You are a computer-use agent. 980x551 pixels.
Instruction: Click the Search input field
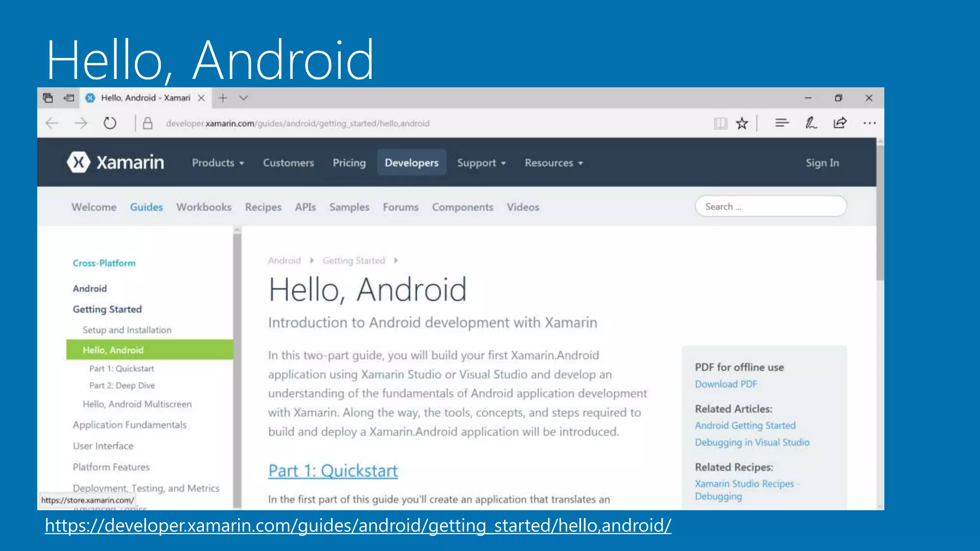tap(771, 206)
